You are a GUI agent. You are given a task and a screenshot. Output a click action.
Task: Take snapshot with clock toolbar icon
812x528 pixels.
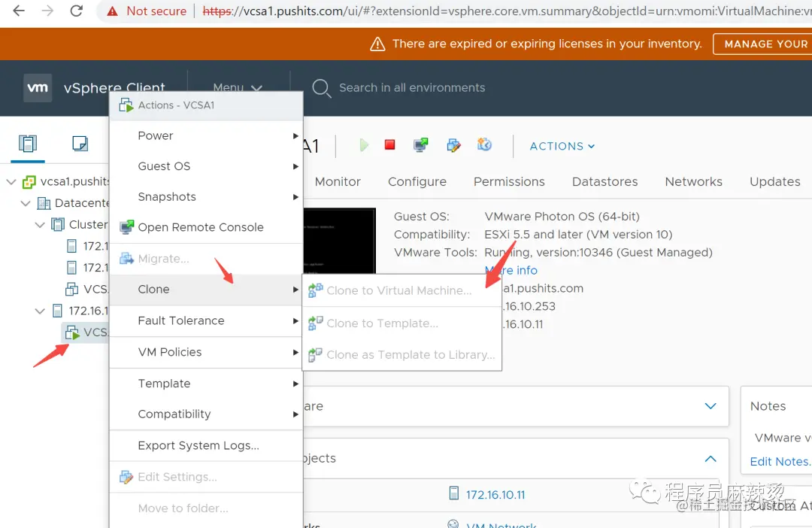[484, 144]
